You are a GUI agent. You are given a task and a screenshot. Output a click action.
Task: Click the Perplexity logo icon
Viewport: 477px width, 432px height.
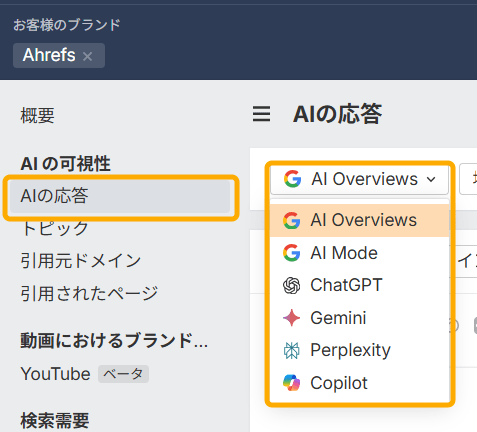pyautogui.click(x=292, y=350)
